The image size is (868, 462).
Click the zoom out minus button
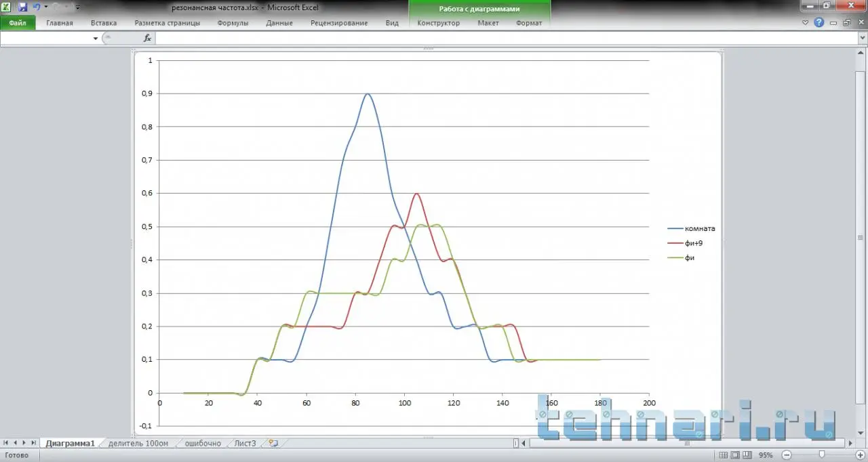click(787, 455)
